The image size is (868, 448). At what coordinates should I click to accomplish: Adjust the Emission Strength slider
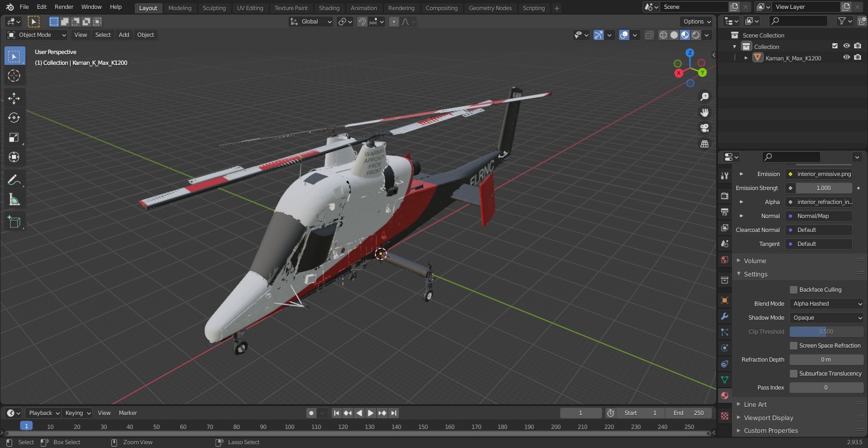click(824, 188)
